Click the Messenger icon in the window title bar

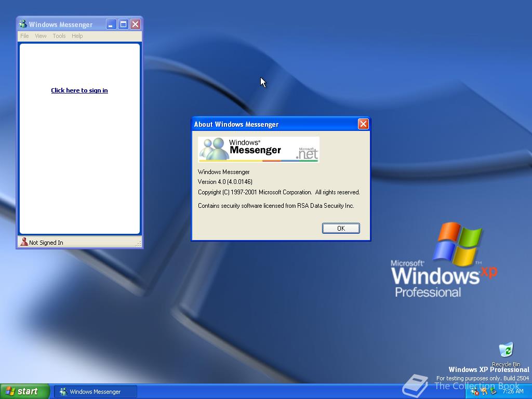tap(23, 24)
